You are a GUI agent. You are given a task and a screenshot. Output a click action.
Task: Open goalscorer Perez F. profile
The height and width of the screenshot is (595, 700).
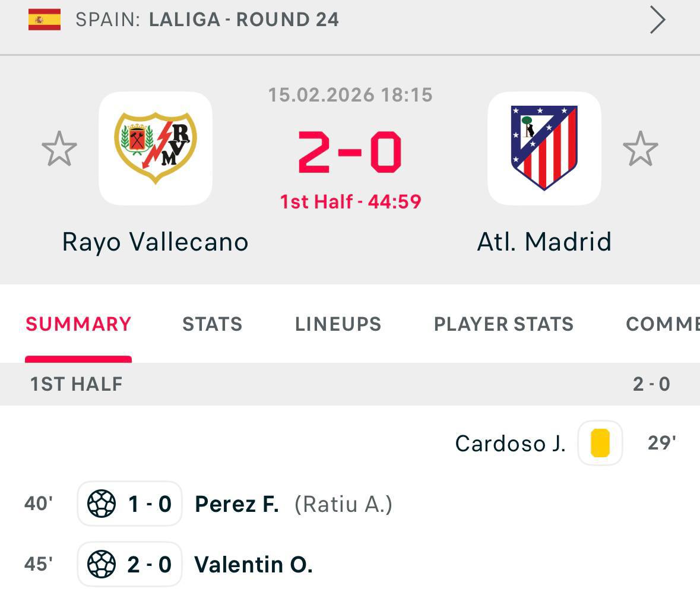pyautogui.click(x=237, y=504)
